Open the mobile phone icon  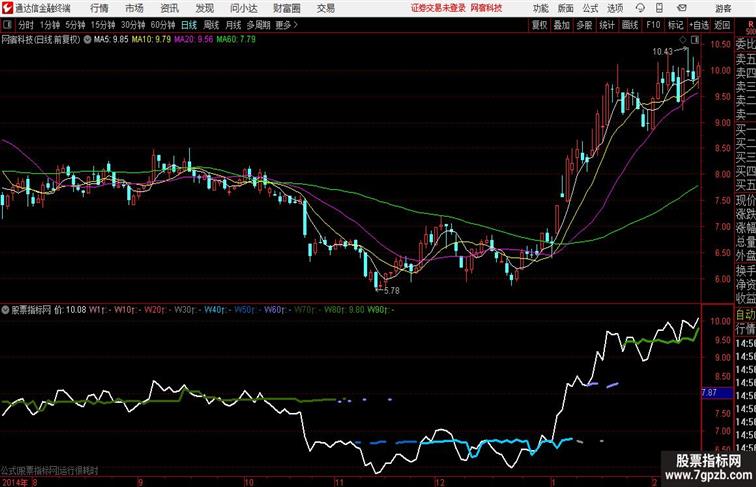tap(660, 8)
